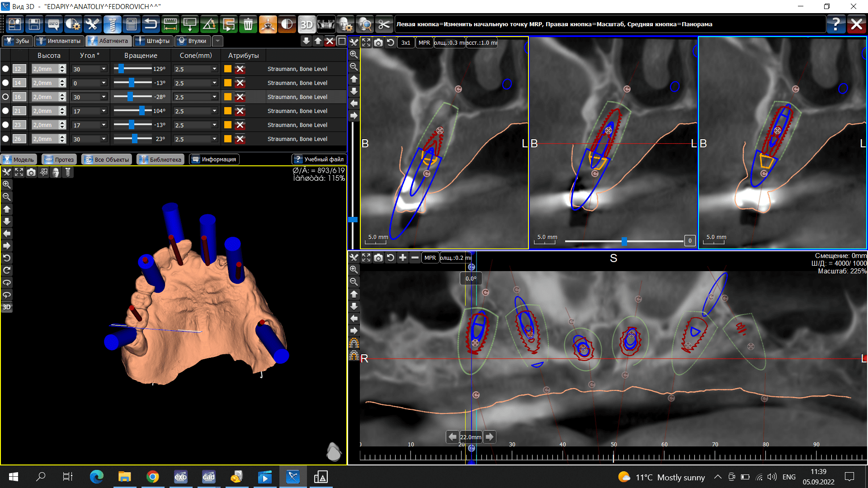The height and width of the screenshot is (488, 868).
Task: Expand the tabs overflow dropdown arrow
Action: click(218, 41)
